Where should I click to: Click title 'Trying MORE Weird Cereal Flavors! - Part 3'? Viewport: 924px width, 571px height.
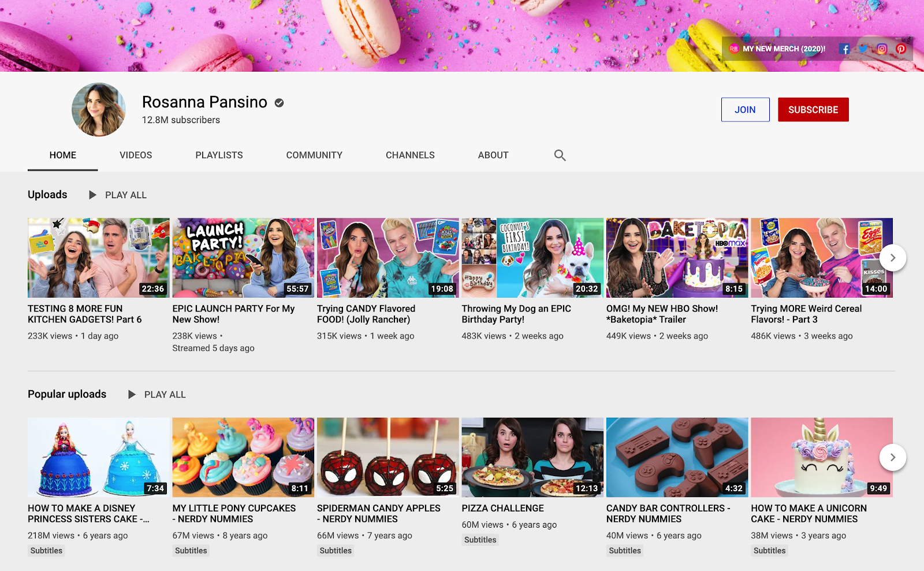pyautogui.click(x=806, y=314)
